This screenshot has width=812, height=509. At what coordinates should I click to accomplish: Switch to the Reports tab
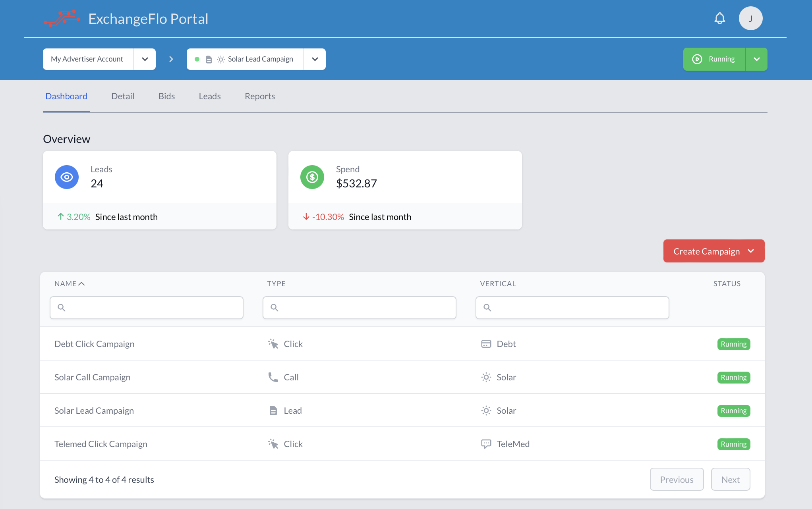(x=260, y=96)
